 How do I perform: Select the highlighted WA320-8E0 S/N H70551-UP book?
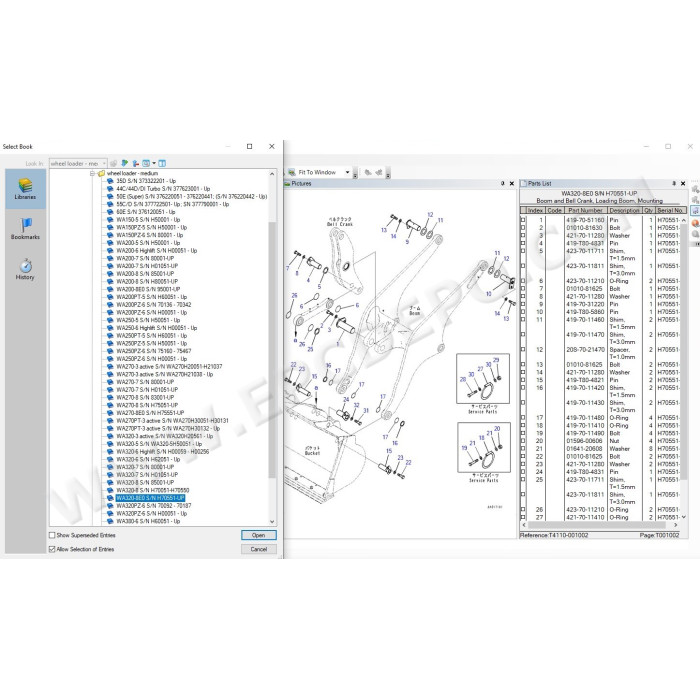pos(150,498)
